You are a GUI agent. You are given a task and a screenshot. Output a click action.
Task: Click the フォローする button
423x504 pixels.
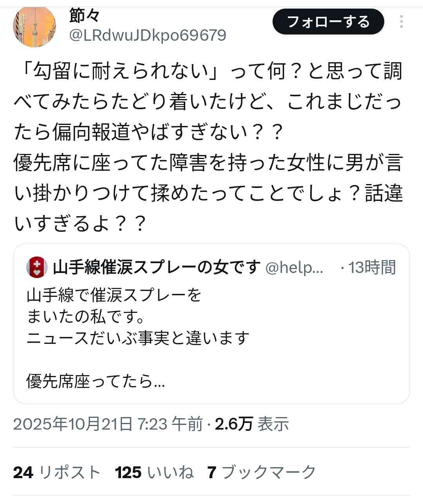coord(328,22)
